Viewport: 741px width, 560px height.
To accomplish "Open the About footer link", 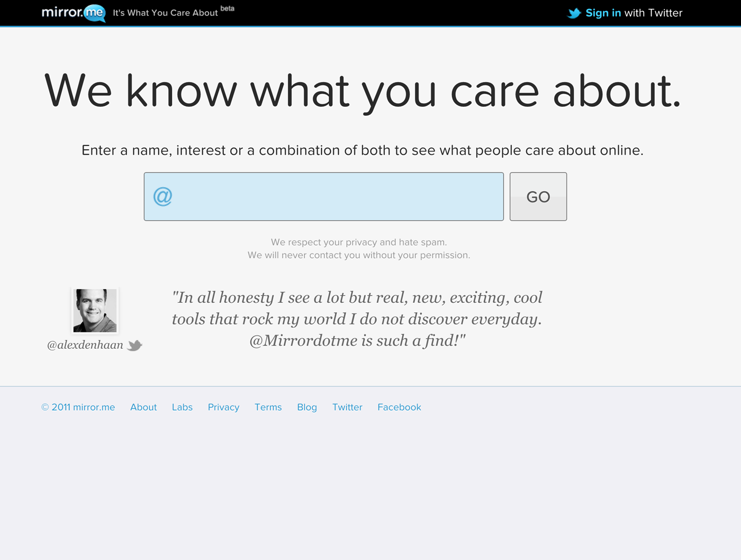I will [x=143, y=407].
